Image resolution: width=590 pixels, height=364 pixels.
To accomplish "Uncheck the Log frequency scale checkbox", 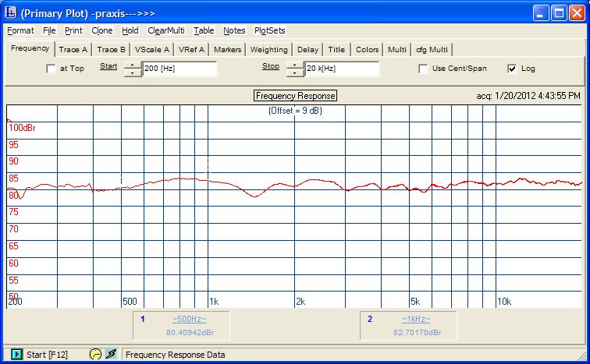I will (x=512, y=69).
